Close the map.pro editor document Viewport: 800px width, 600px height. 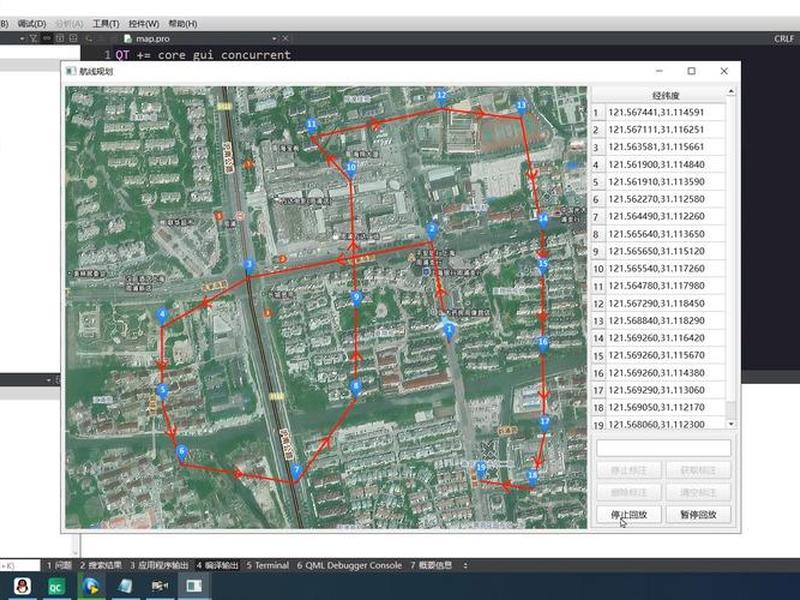(x=285, y=38)
